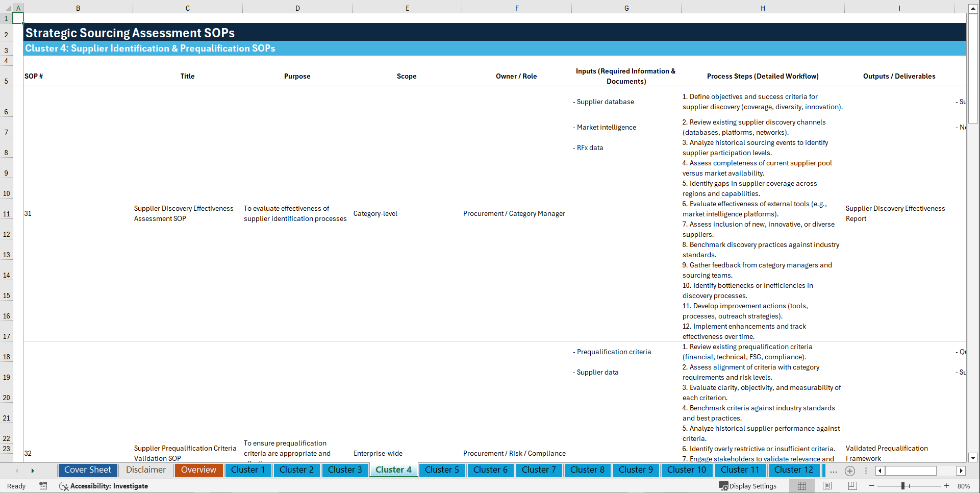Select the column G header
The height and width of the screenshot is (493, 980).
point(626,8)
